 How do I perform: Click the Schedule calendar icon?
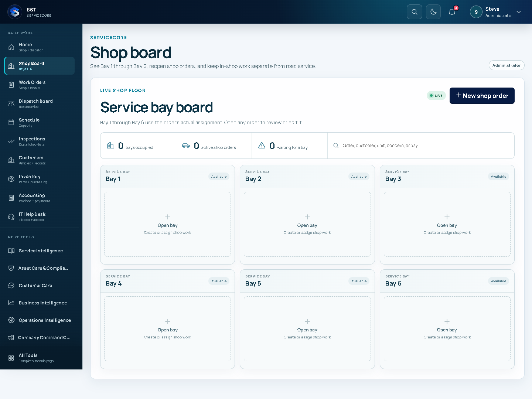(x=11, y=122)
